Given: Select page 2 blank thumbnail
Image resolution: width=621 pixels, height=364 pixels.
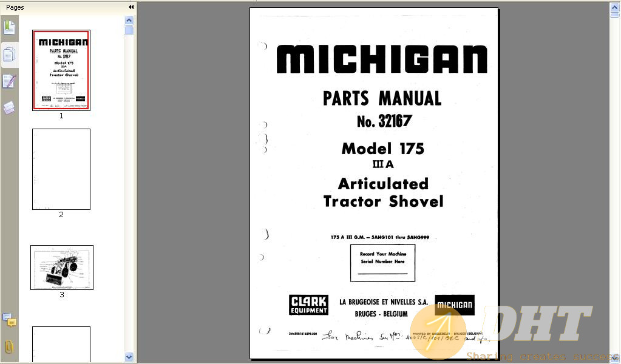Looking at the screenshot, I should (x=61, y=169).
